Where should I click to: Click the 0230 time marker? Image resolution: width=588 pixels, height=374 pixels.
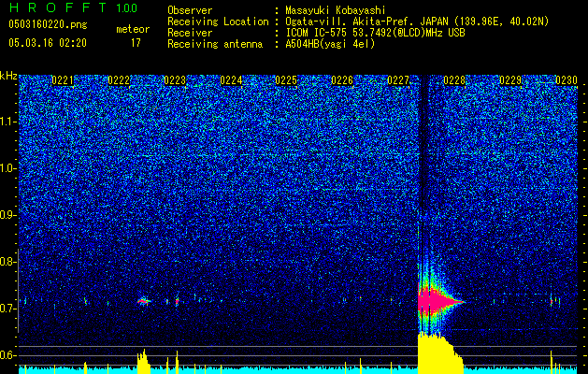pos(566,80)
